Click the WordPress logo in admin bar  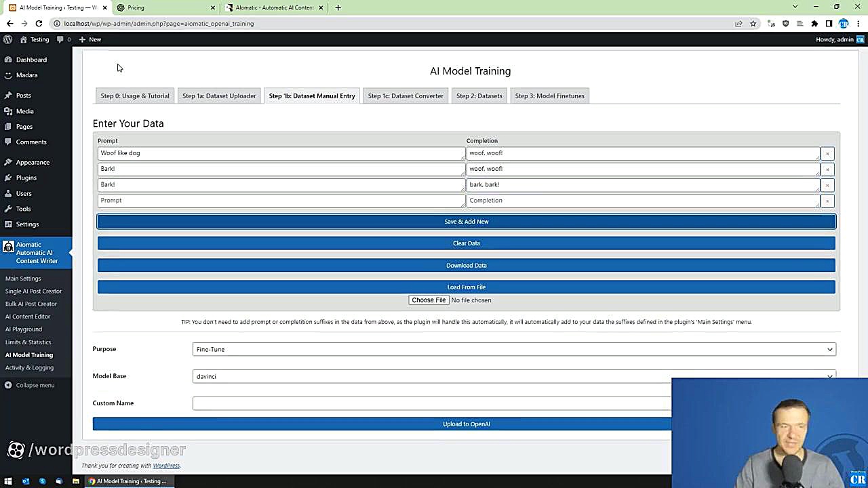[x=7, y=39]
